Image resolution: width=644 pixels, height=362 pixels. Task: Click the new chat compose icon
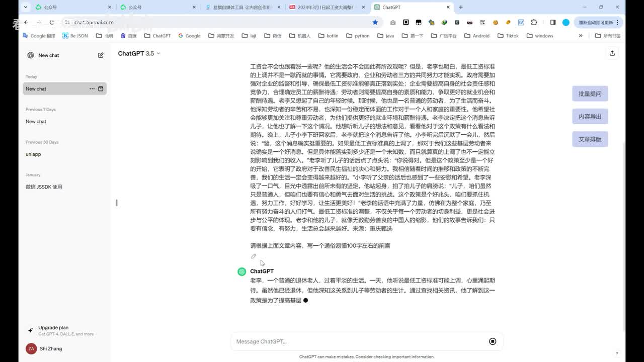[101, 55]
